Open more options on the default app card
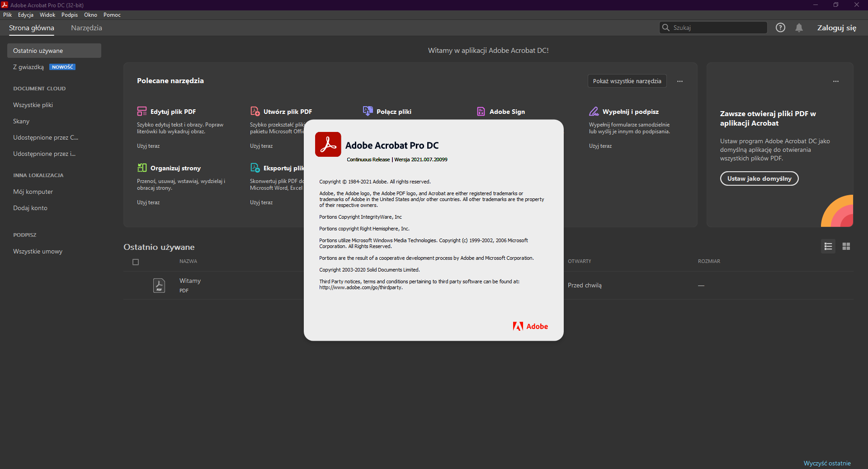This screenshot has width=868, height=469. point(836,81)
